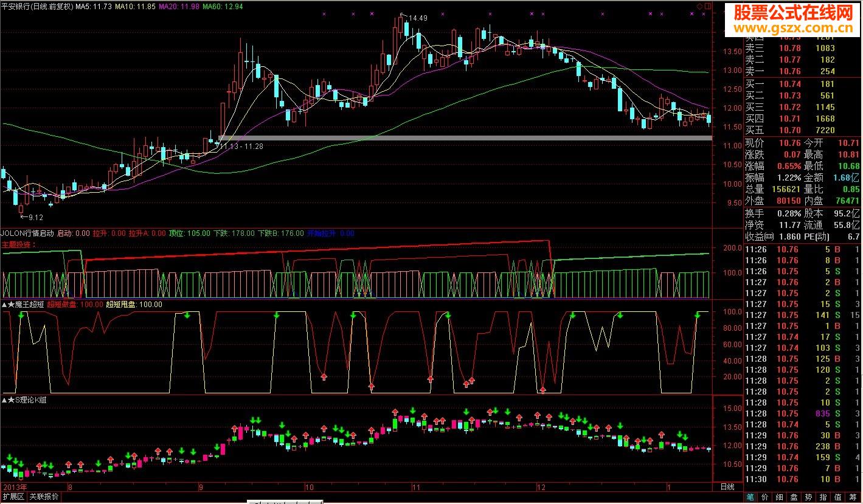The width and height of the screenshot is (863, 504).
Task: Select the 买二 10.73 bid row
Action: point(803,96)
